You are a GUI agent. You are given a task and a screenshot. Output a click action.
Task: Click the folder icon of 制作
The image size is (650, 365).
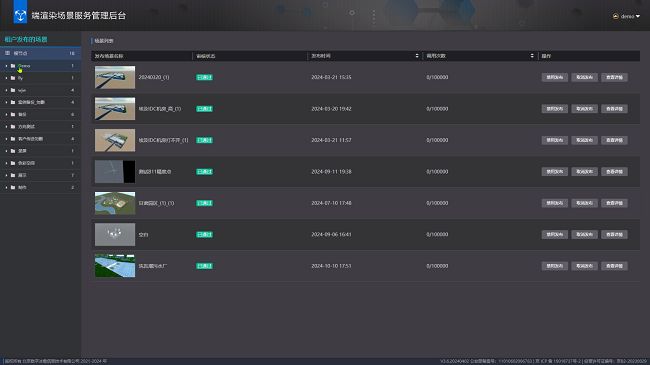coord(13,187)
